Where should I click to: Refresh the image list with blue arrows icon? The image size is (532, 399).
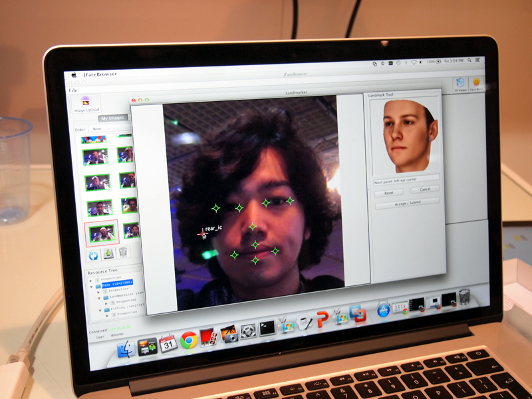coord(93,255)
